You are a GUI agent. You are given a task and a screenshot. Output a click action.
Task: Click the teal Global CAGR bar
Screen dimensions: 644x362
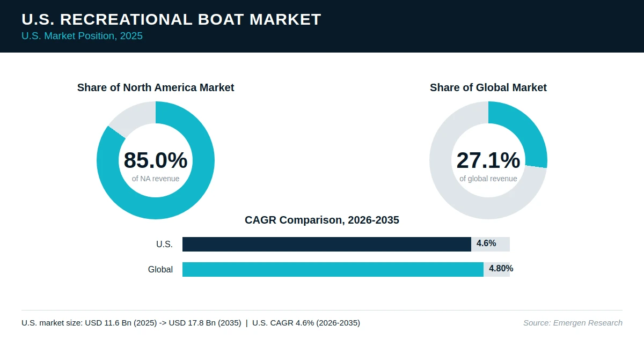click(x=333, y=269)
